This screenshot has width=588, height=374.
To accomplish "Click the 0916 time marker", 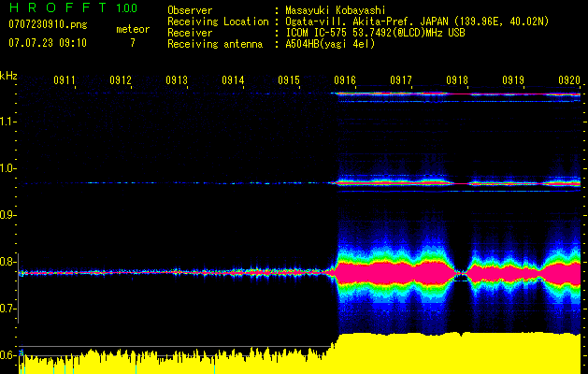I will [345, 80].
